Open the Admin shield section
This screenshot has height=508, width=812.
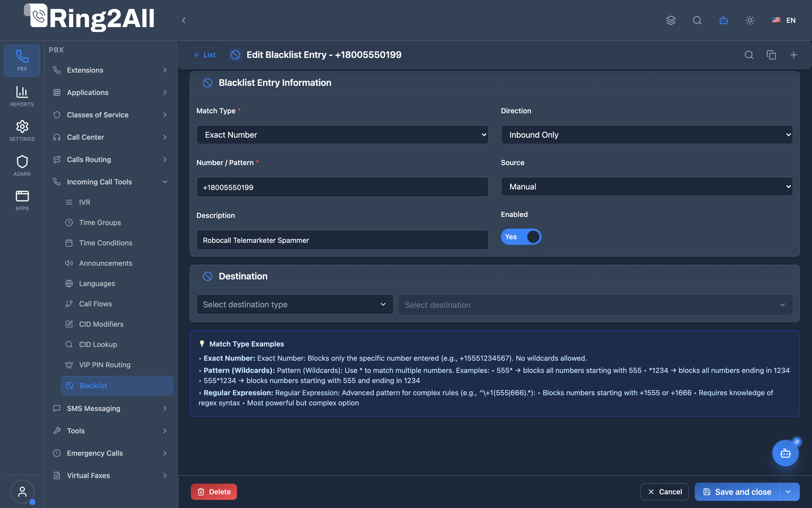22,166
